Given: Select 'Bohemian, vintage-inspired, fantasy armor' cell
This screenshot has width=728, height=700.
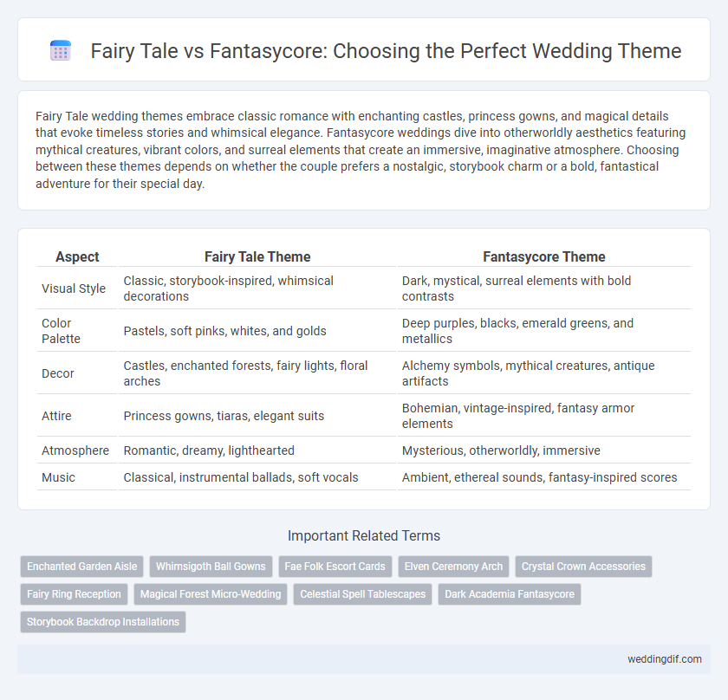Looking at the screenshot, I should click(543, 416).
